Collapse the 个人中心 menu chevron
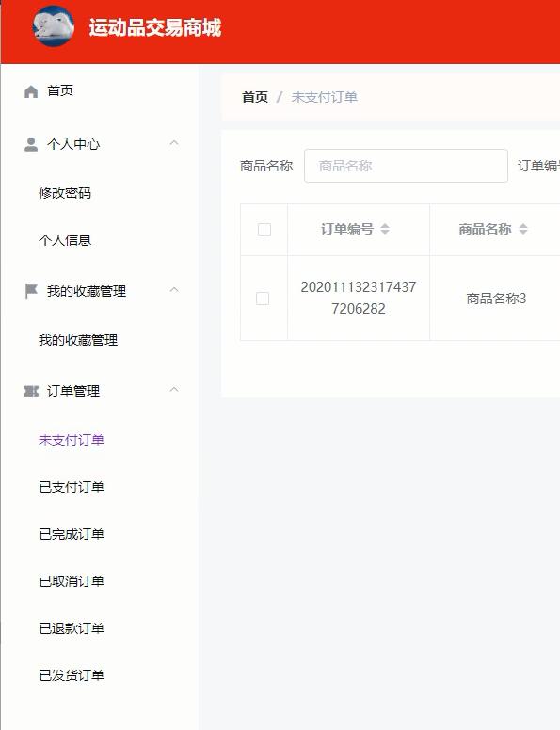Screen dimensions: 560x730 [174, 143]
